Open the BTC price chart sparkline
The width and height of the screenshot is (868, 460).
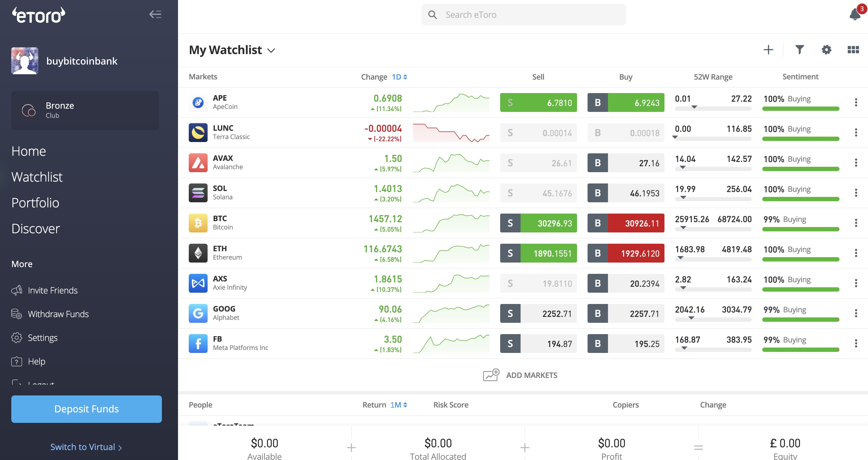(451, 223)
